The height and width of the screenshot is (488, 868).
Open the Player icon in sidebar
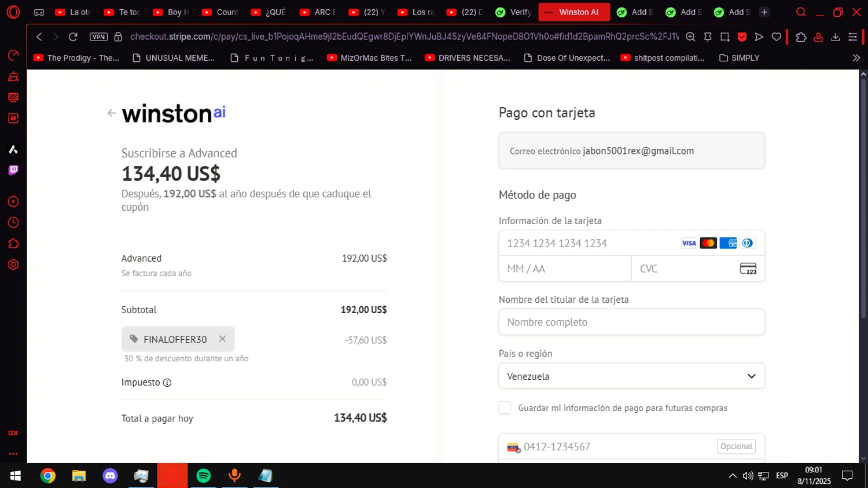click(13, 201)
